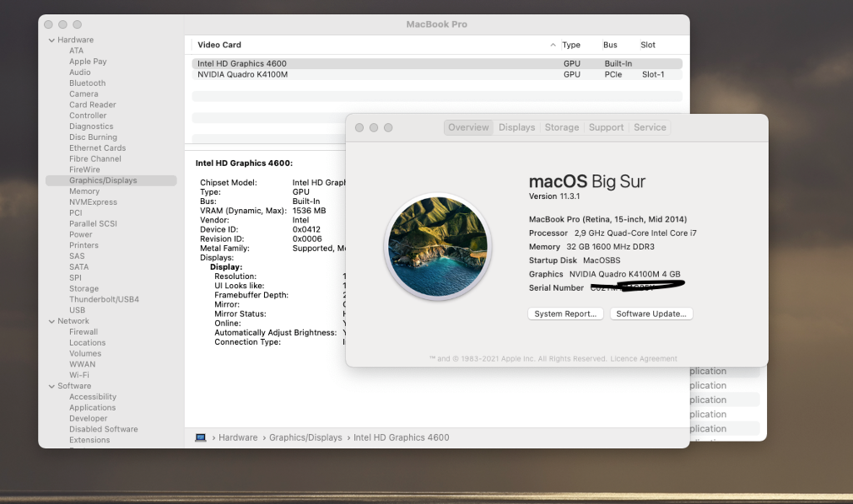Open Wi-Fi under Network

(79, 376)
